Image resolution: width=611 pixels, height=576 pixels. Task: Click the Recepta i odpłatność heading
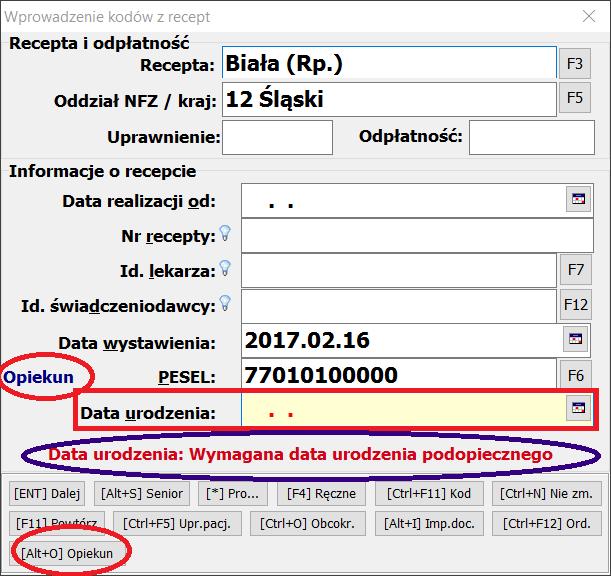99,43
